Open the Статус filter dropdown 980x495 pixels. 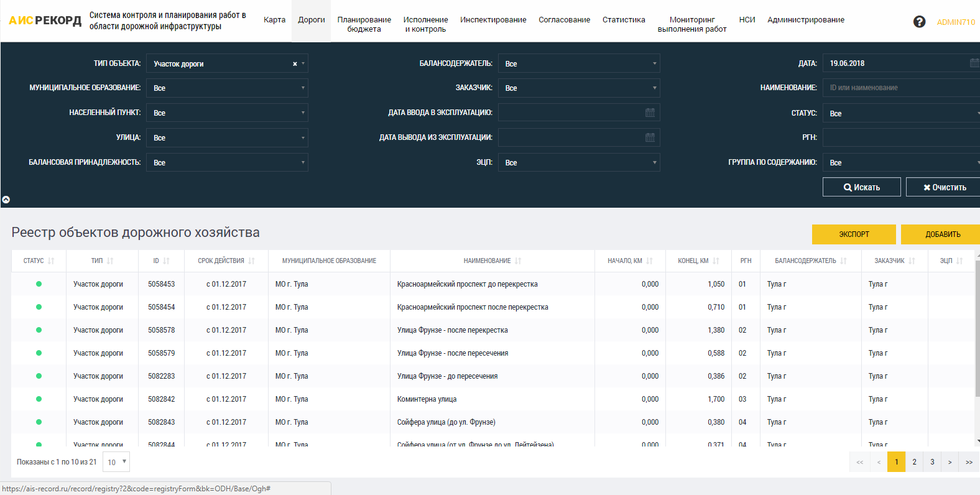901,113
